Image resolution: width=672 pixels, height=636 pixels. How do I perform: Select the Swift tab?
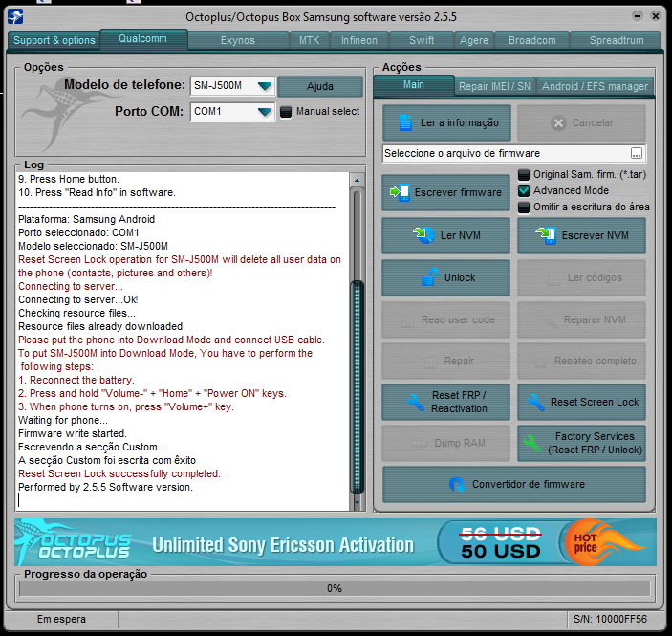422,40
